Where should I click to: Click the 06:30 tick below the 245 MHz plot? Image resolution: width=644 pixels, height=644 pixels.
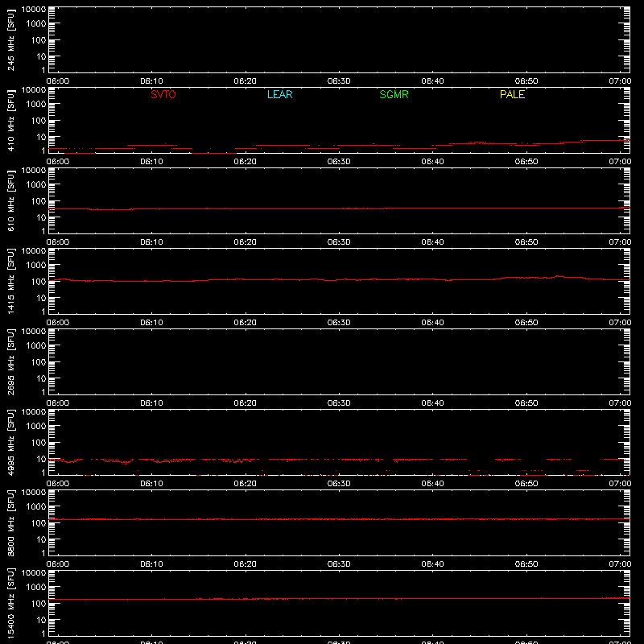click(x=339, y=81)
